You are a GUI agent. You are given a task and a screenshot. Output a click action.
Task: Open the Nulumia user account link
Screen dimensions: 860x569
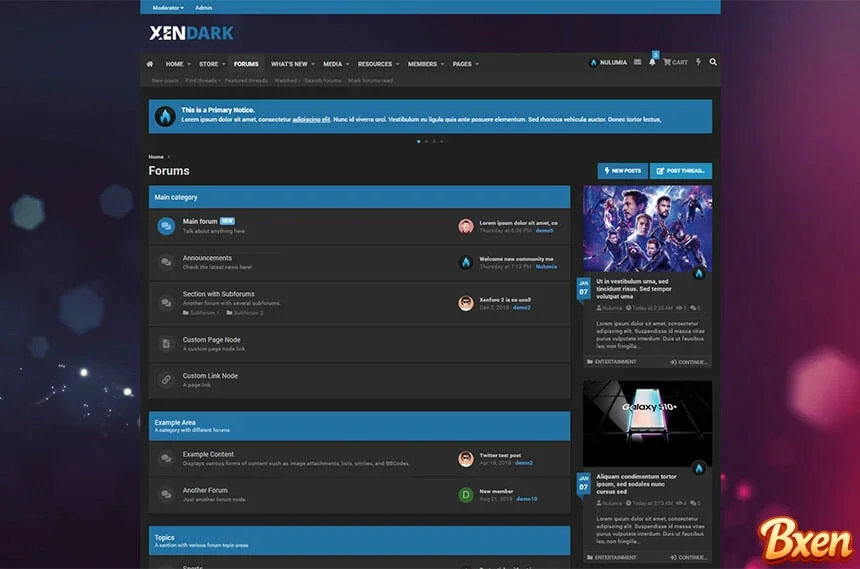tap(608, 63)
